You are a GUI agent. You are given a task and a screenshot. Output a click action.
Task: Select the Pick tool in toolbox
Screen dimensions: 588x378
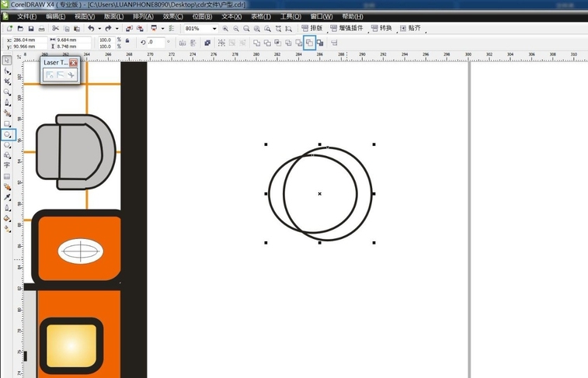coord(7,60)
